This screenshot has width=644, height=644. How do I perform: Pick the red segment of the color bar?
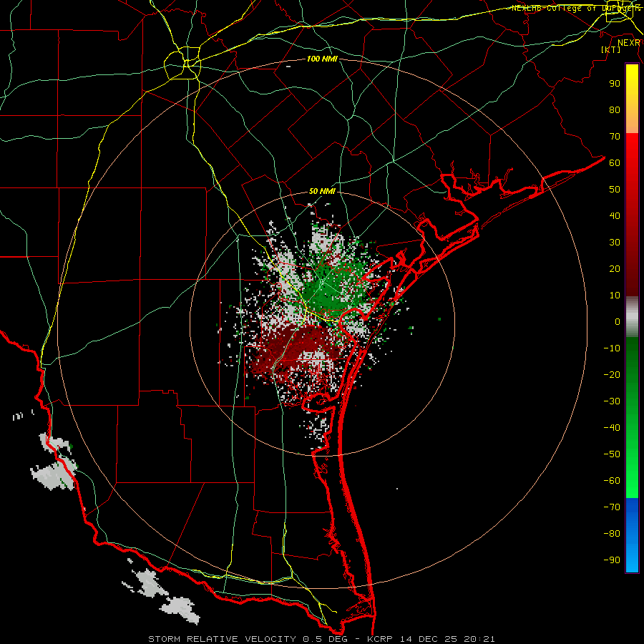[x=632, y=215]
